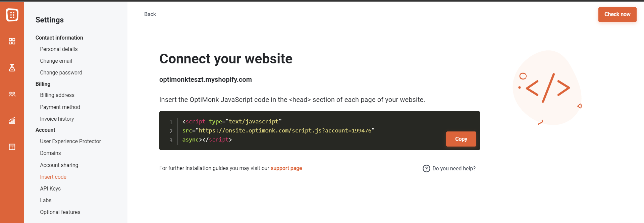View Invoice history
Image resolution: width=644 pixels, height=223 pixels.
(57, 119)
